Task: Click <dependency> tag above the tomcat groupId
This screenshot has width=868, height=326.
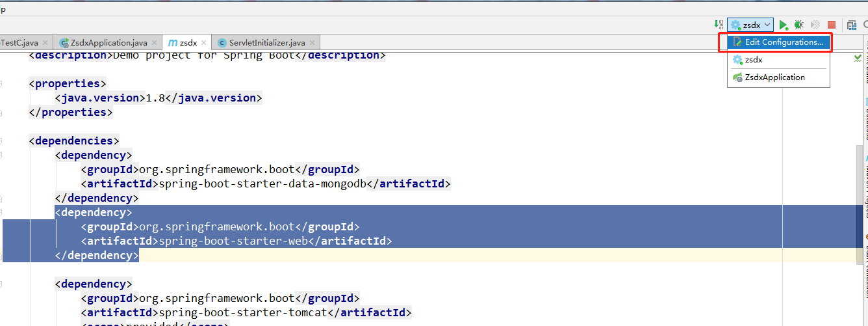Action: [94, 284]
